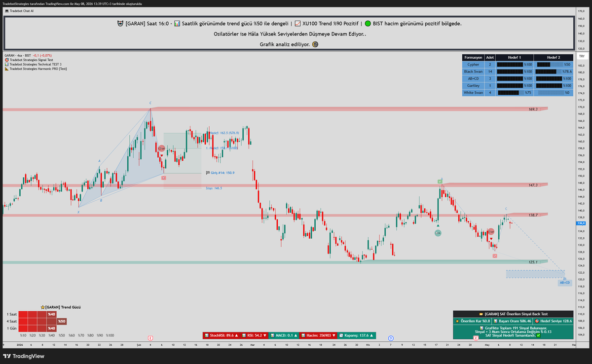
Task: Click the red E earnings marker in February
Action: coord(150,338)
